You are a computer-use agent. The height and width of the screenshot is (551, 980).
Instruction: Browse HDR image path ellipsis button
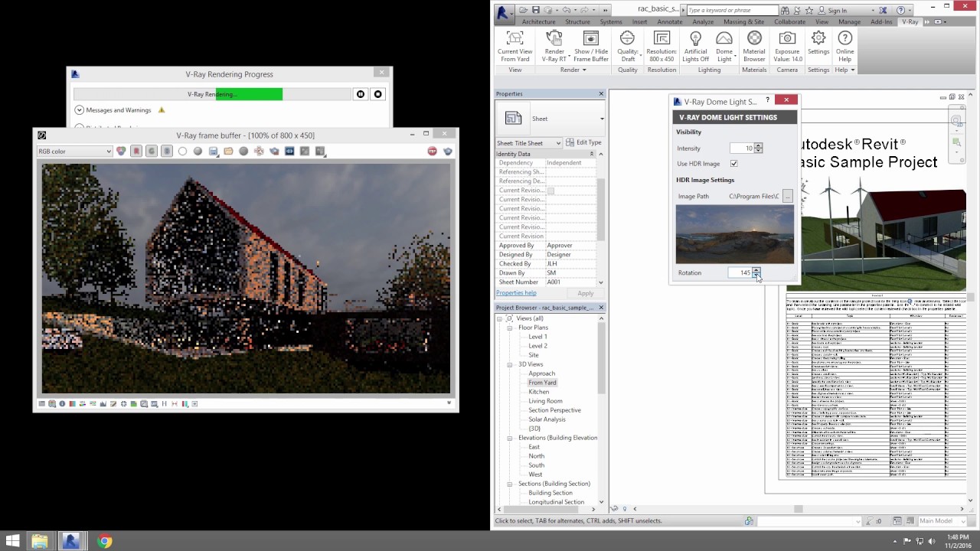[787, 197]
